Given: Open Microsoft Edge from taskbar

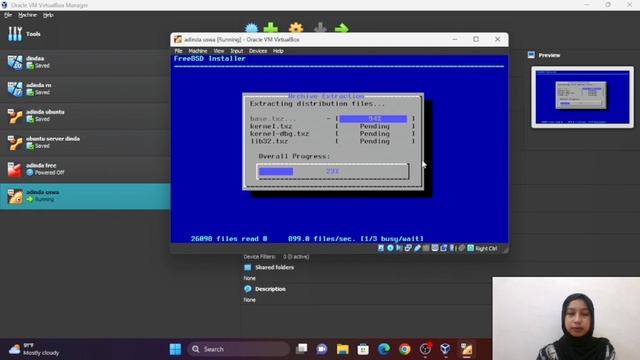Looking at the screenshot, I should (x=384, y=349).
